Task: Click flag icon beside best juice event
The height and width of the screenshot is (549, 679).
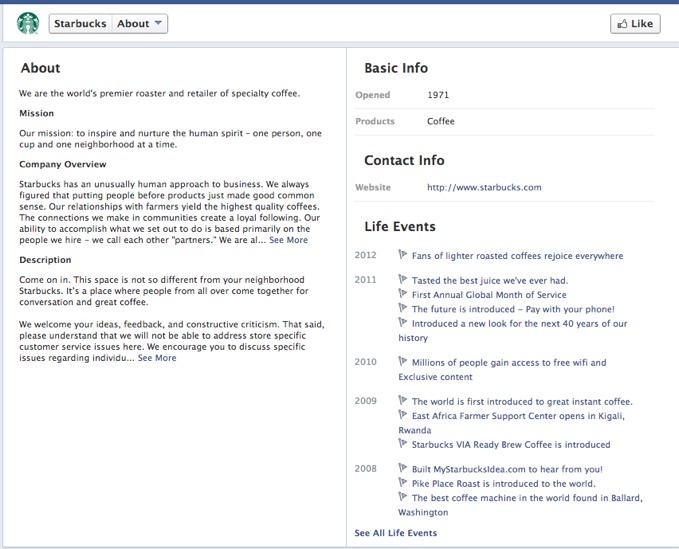Action: pos(403,279)
